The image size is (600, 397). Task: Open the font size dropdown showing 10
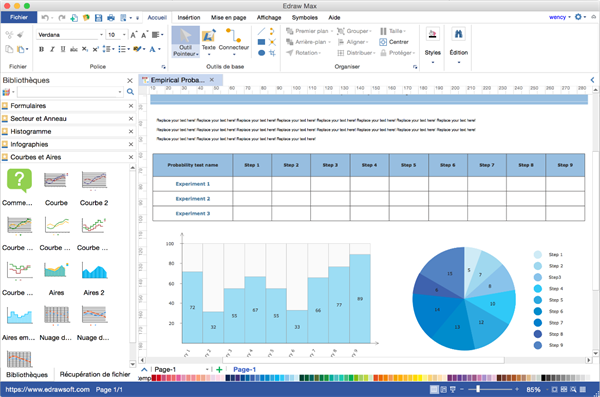[x=124, y=35]
